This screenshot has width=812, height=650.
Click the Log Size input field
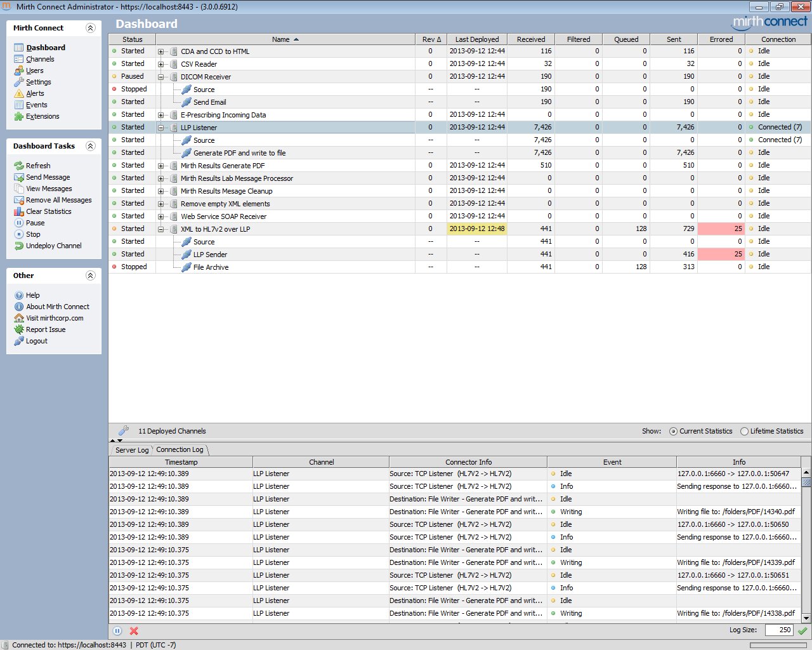pyautogui.click(x=778, y=630)
